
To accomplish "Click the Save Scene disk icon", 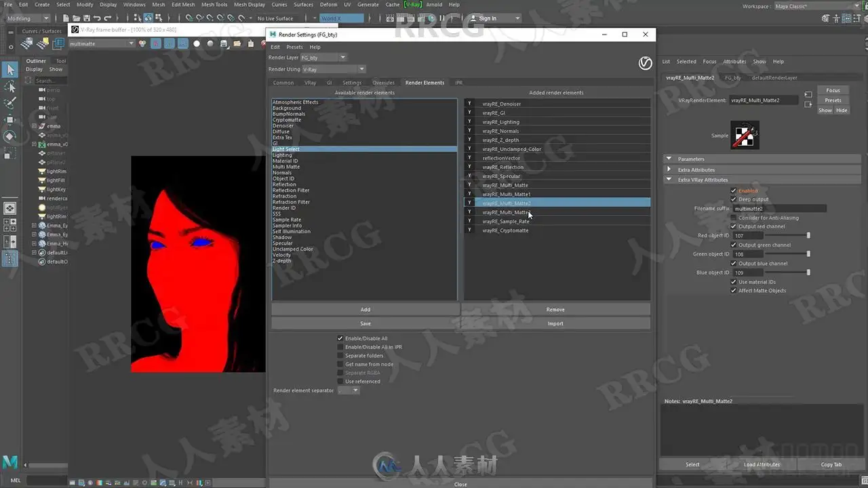I will click(86, 18).
